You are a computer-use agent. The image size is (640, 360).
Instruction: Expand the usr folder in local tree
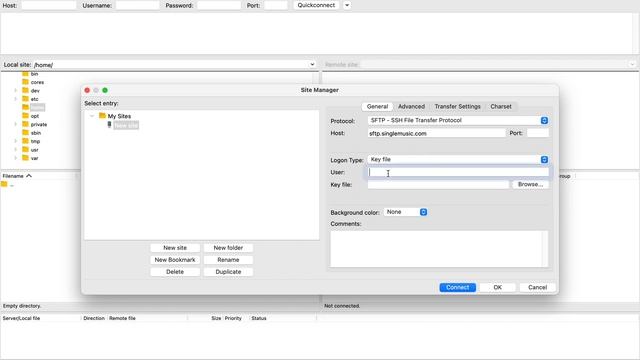point(16,149)
